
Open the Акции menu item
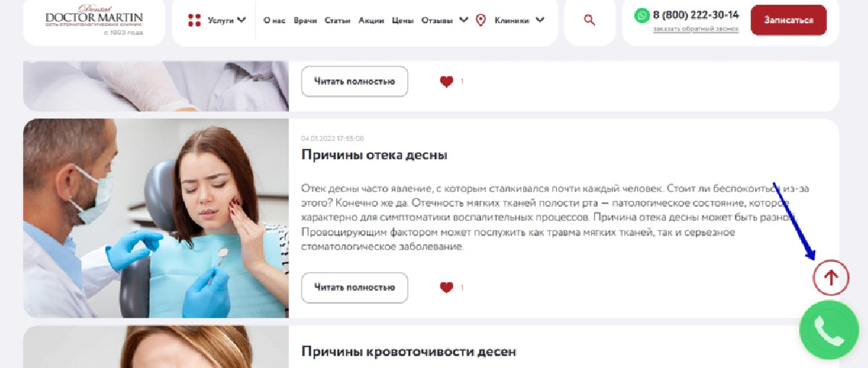click(x=371, y=20)
